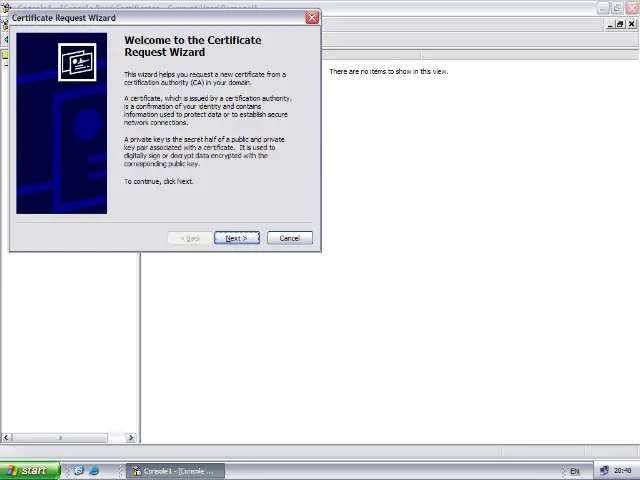Click the "To continue, click Next." text
640x480 pixels.
(x=158, y=181)
